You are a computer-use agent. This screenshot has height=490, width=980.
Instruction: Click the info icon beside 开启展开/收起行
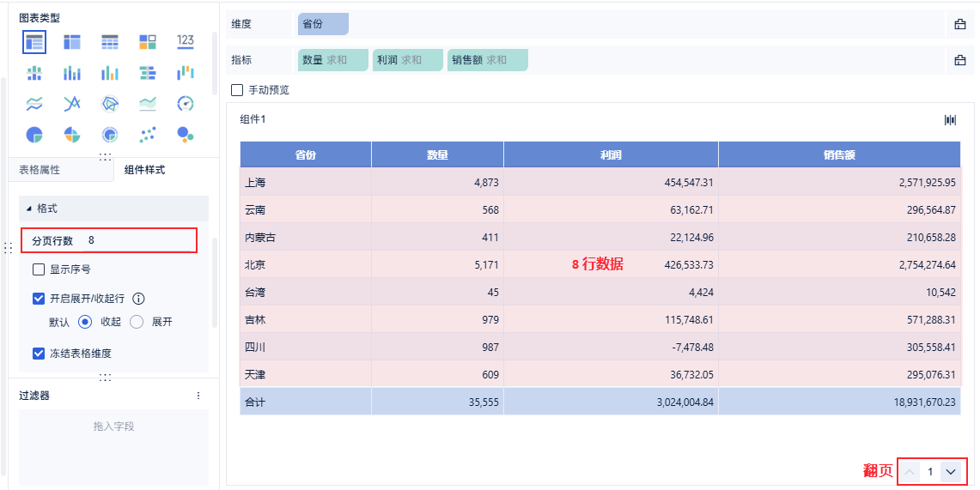click(x=138, y=299)
